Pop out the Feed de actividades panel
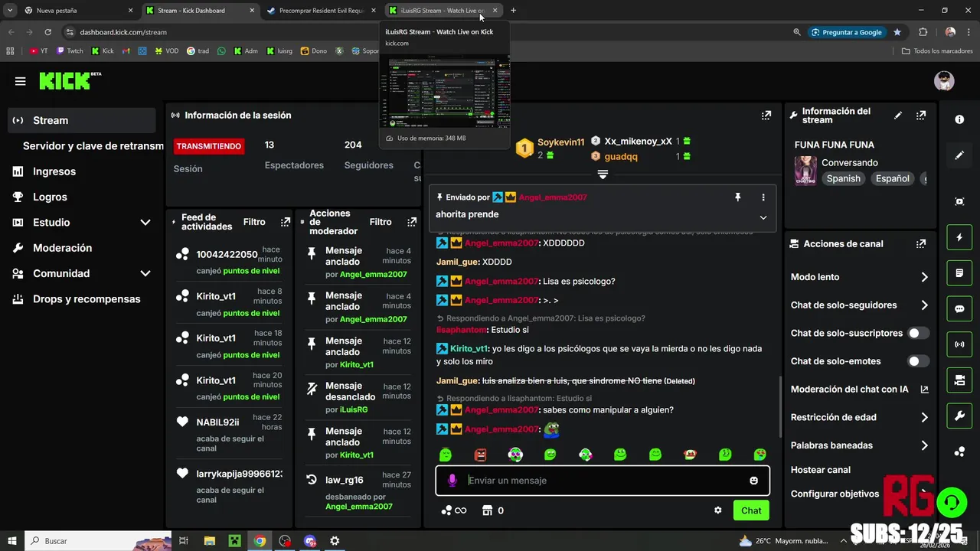The width and height of the screenshot is (980, 551). pyautogui.click(x=286, y=222)
